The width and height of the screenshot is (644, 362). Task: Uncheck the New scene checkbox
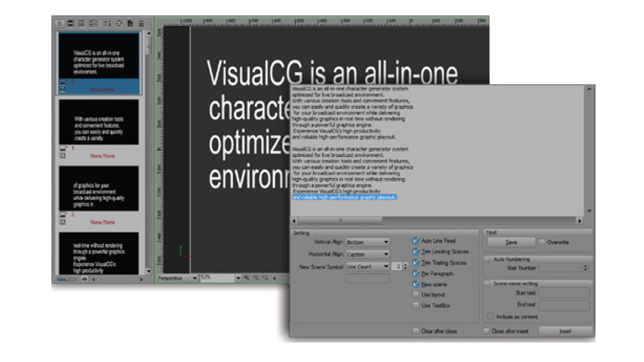416,284
